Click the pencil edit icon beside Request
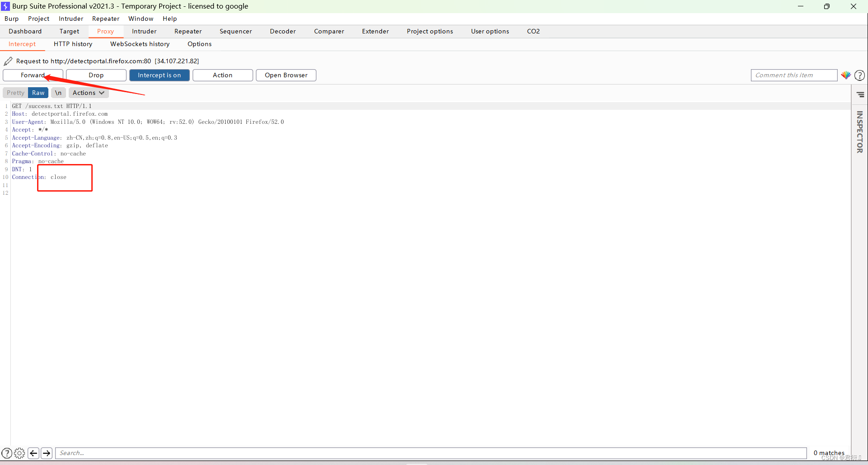 coord(8,61)
